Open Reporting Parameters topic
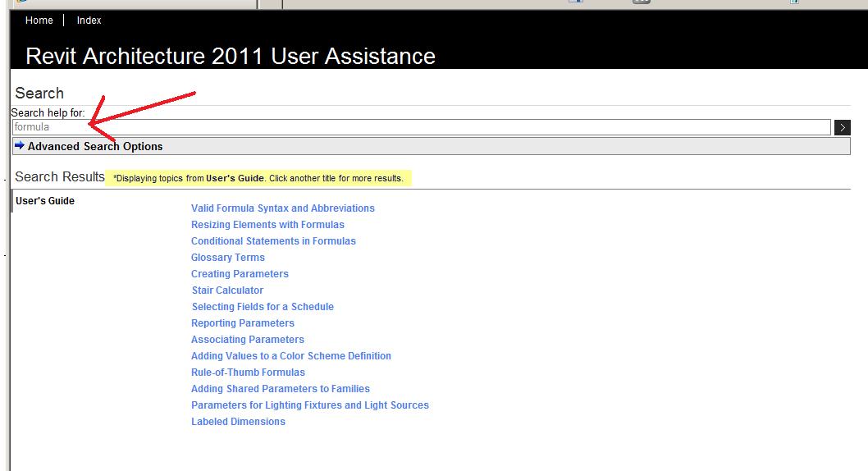Screen dimensions: 868x471 pos(243,323)
